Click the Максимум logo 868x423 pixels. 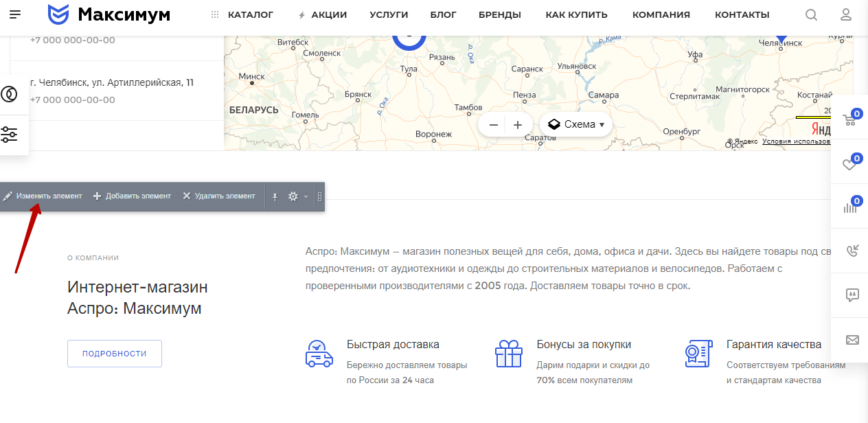click(108, 14)
